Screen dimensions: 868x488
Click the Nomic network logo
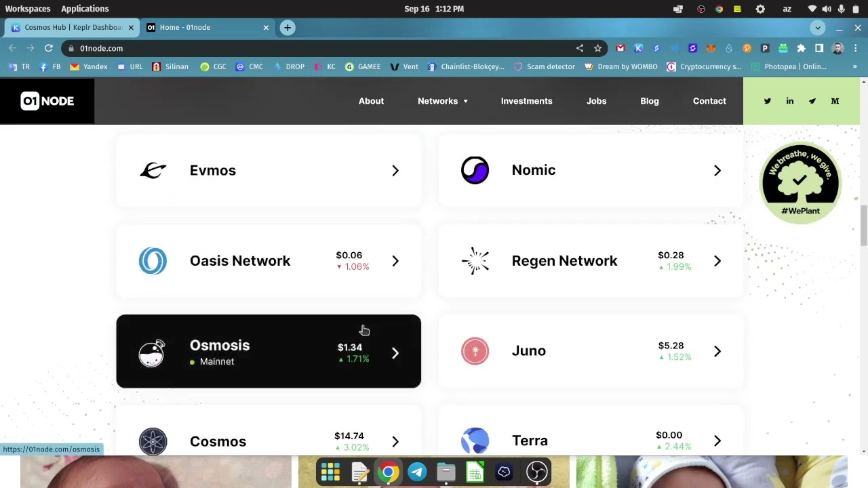[475, 170]
